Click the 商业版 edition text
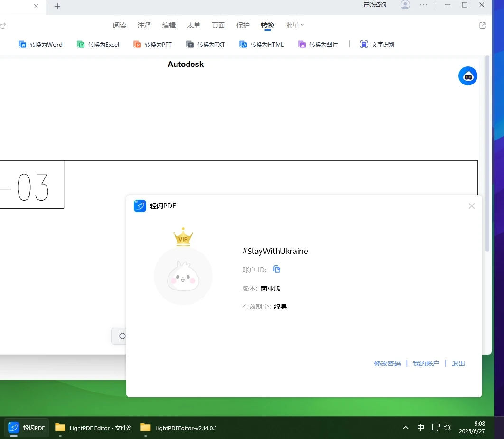Image resolution: width=504 pixels, height=439 pixels. [x=271, y=289]
